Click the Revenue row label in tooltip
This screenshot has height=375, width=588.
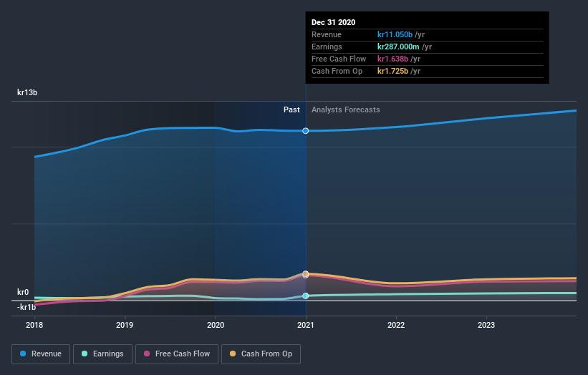(x=327, y=34)
